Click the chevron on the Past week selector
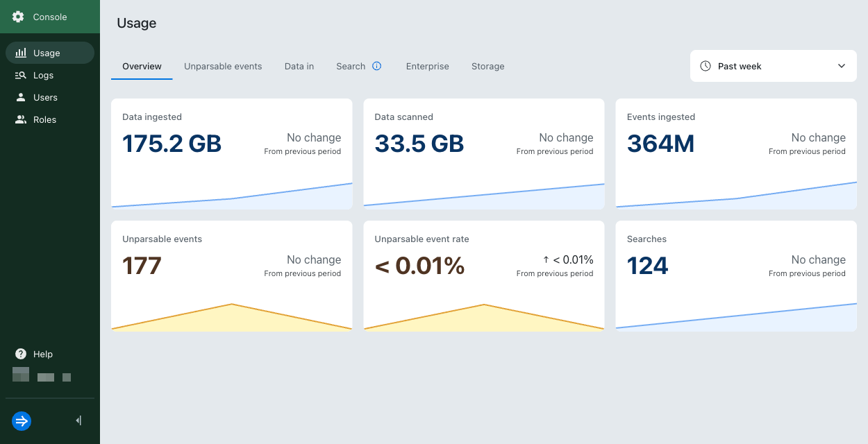 click(841, 66)
